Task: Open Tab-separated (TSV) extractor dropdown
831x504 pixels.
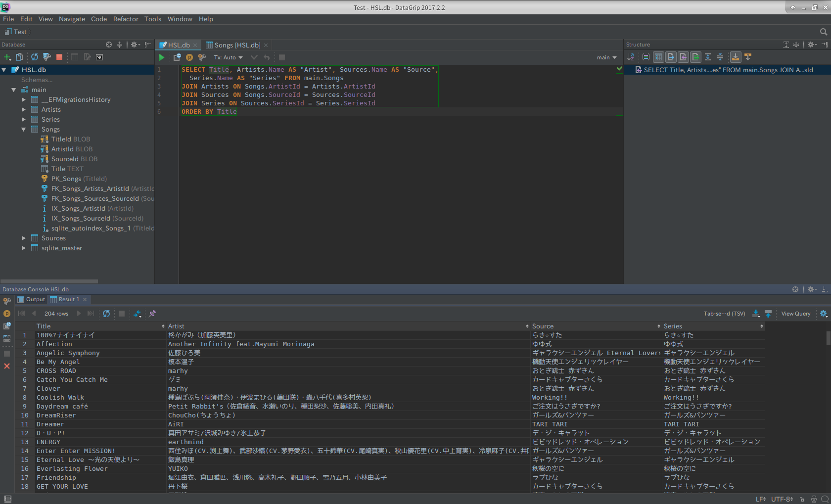Action: (725, 314)
